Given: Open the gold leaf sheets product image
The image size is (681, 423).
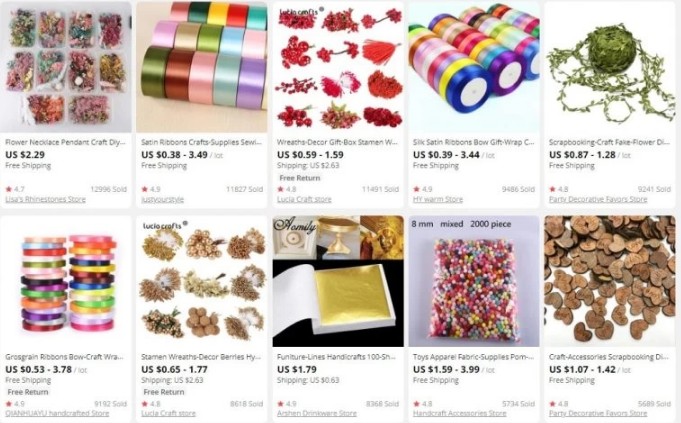Looking at the screenshot, I should pyautogui.click(x=338, y=281).
